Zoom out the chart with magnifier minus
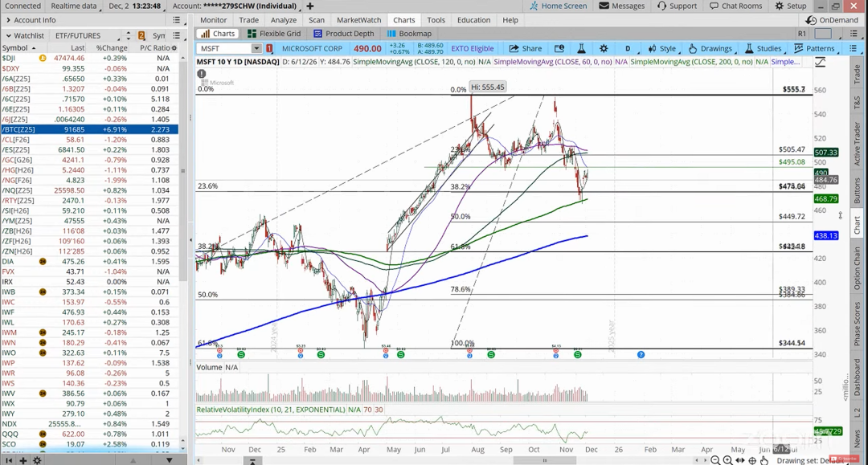 coord(715,460)
